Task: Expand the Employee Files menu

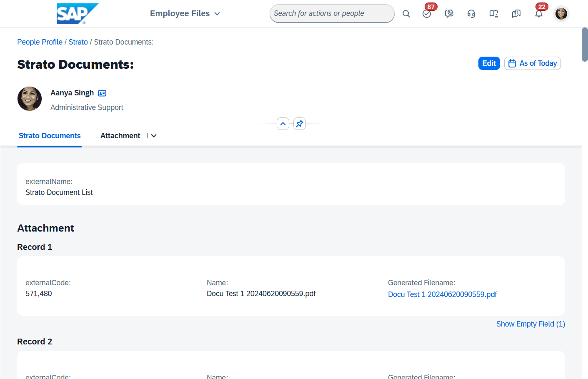Action: click(x=185, y=14)
